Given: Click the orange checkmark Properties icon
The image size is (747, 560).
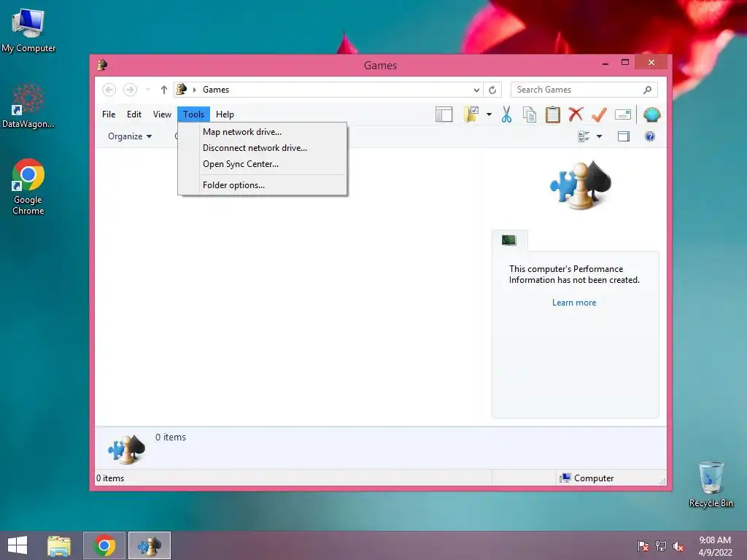Looking at the screenshot, I should click(599, 114).
